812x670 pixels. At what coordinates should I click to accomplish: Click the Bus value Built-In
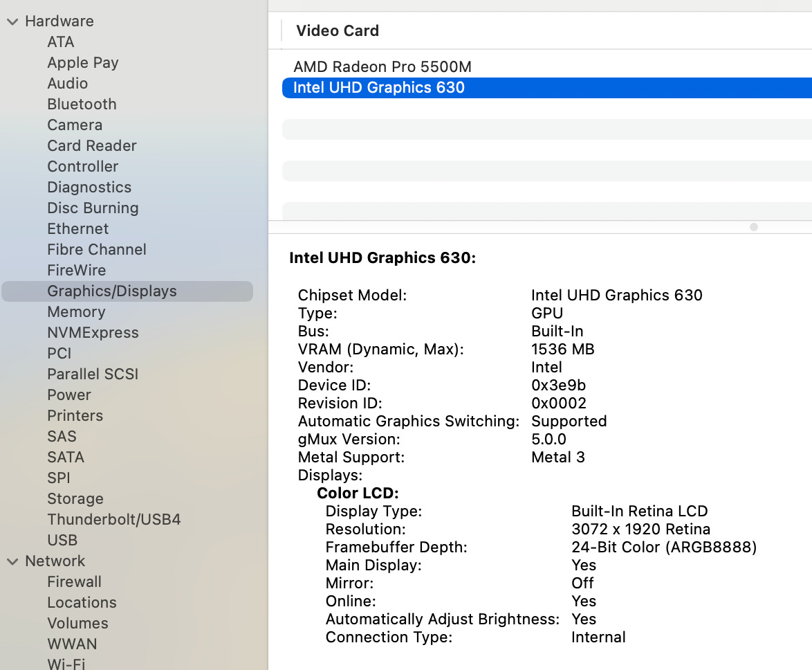point(557,331)
